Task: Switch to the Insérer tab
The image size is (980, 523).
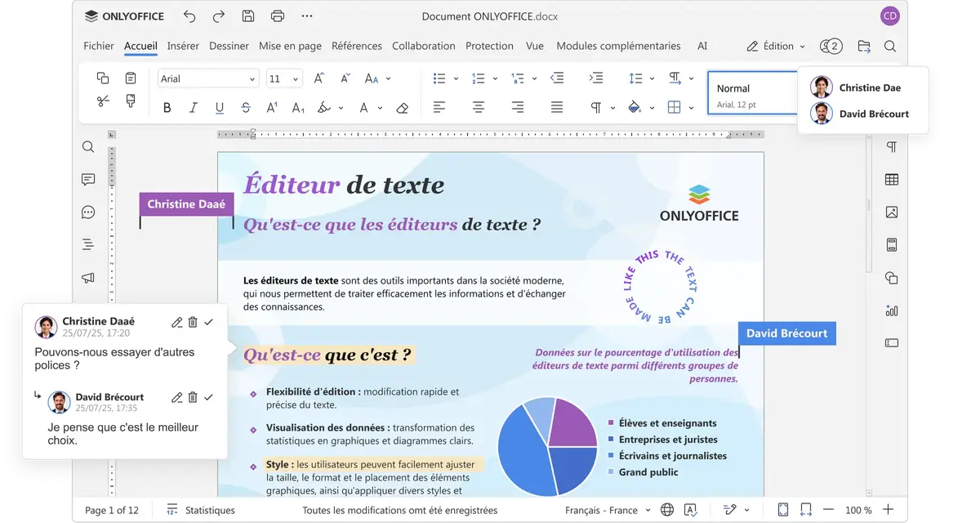Action: (x=183, y=47)
